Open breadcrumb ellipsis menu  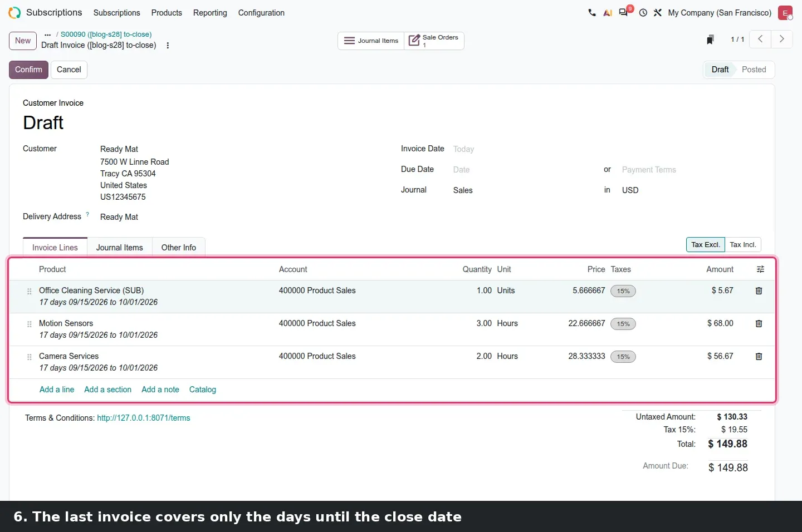47,35
